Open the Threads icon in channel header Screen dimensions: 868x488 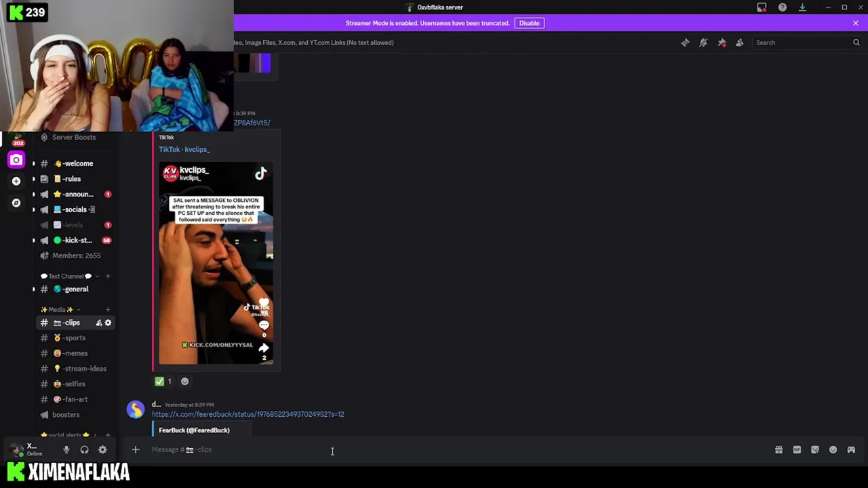(686, 43)
